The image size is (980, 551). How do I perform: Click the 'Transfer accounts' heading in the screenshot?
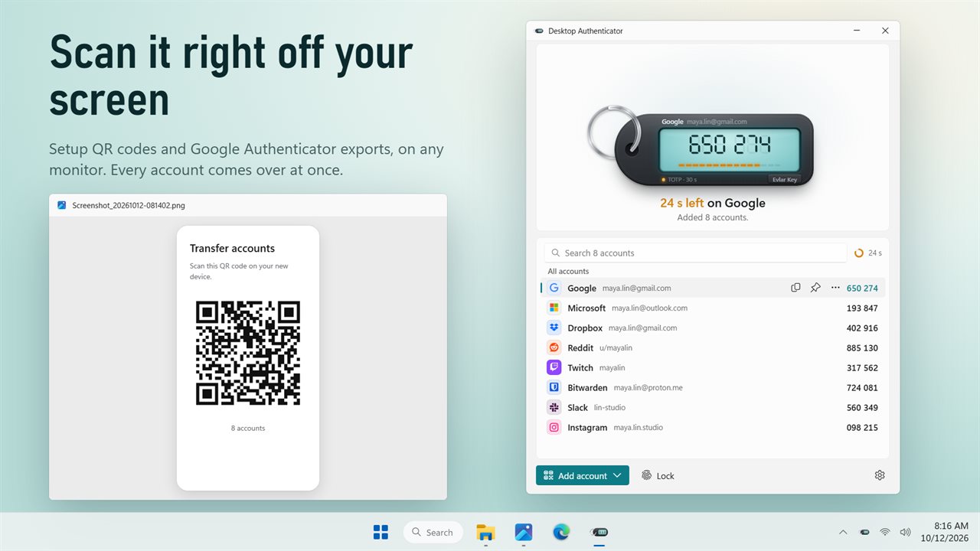[x=232, y=248]
